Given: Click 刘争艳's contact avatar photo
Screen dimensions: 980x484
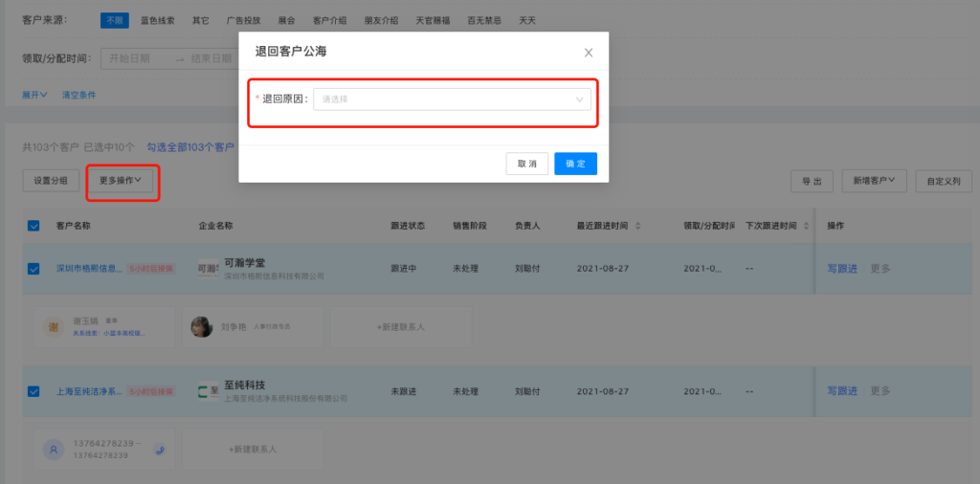Looking at the screenshot, I should click(202, 326).
